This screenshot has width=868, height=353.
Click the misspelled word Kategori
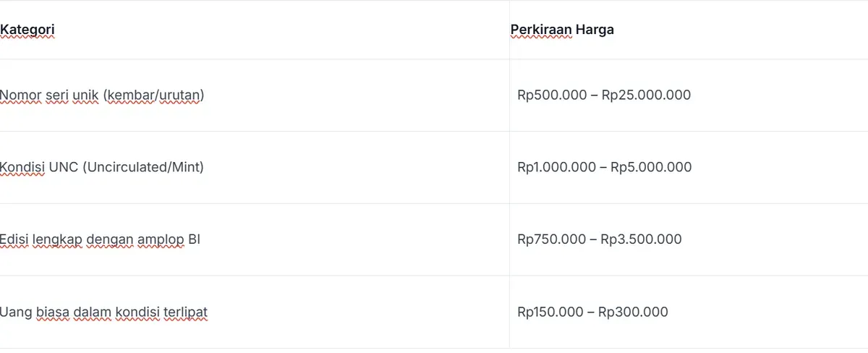(27, 30)
